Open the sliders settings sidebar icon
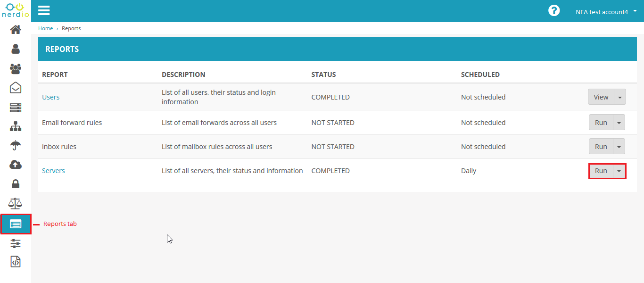This screenshot has width=644, height=283. [x=16, y=243]
